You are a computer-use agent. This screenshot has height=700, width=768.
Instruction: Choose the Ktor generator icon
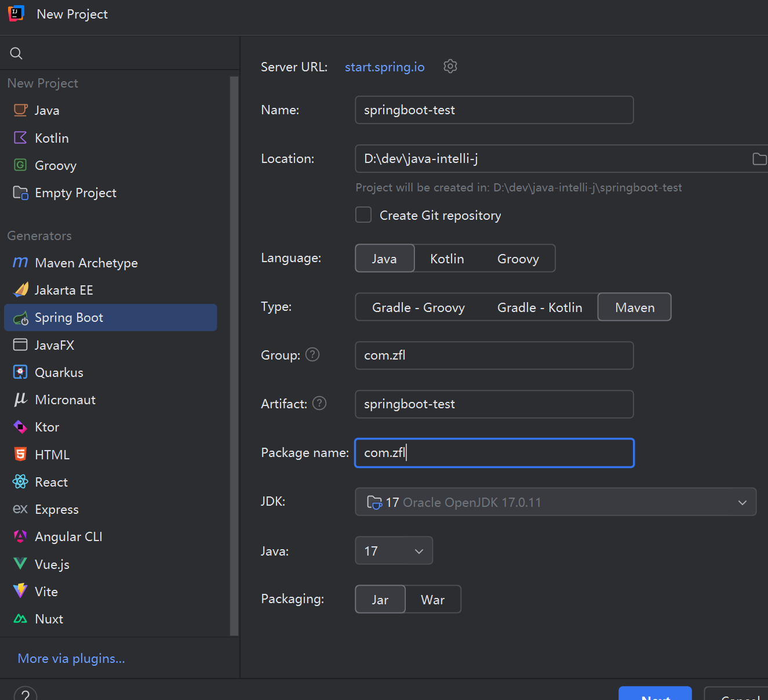tap(20, 427)
